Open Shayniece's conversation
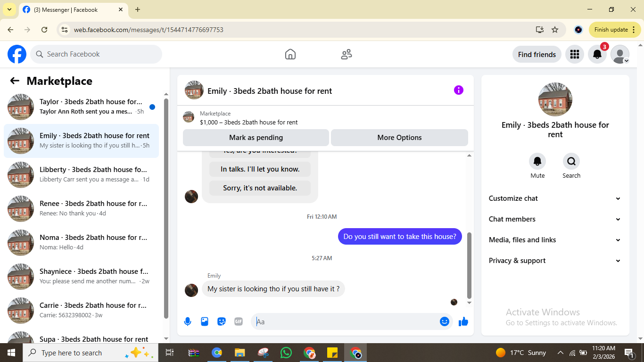The image size is (644, 362). coord(81,277)
